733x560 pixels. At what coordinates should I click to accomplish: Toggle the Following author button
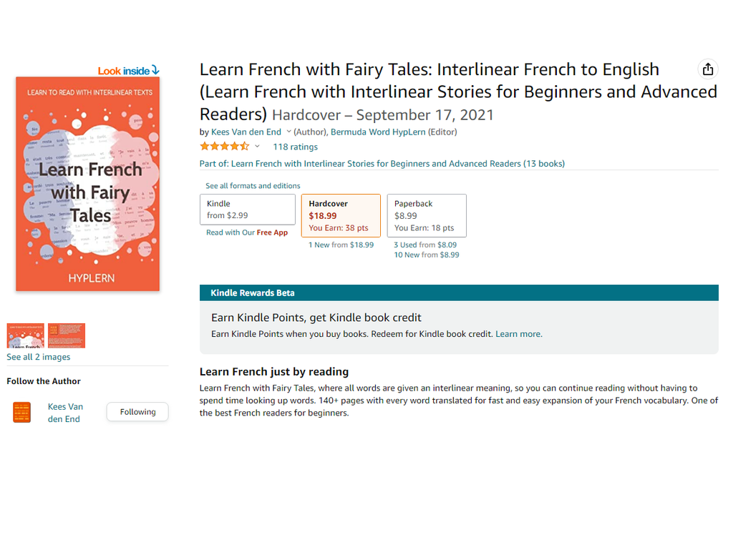[x=137, y=412]
